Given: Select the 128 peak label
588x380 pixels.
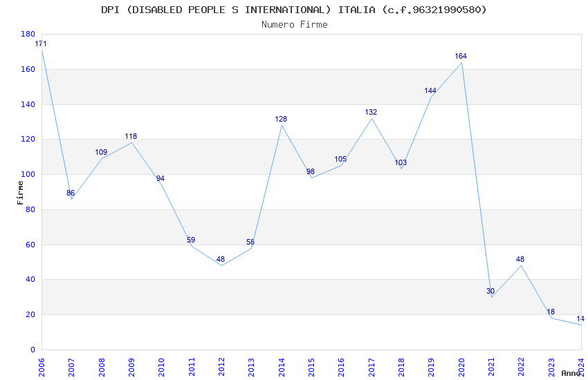Looking at the screenshot, I should [x=281, y=119].
